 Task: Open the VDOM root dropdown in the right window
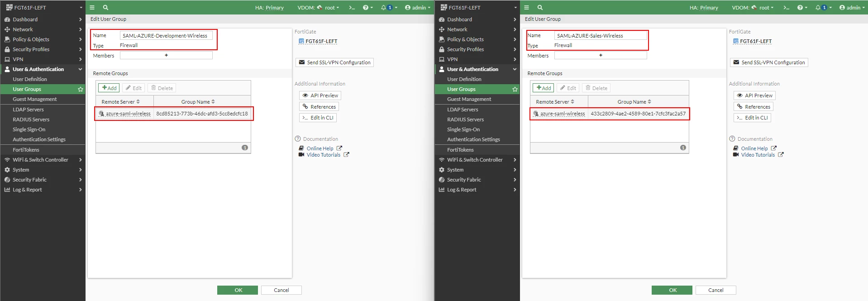(x=763, y=7)
